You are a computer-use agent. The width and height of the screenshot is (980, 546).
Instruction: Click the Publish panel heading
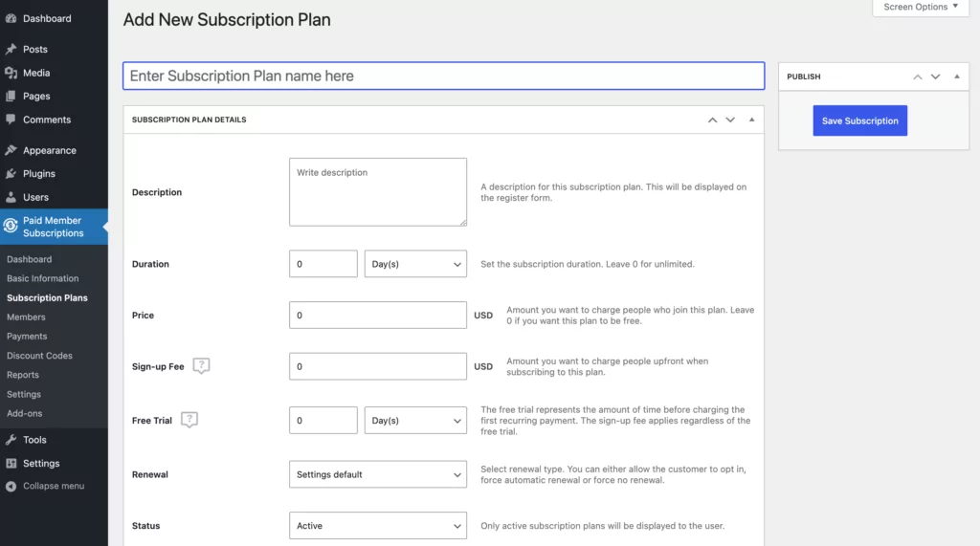[804, 76]
